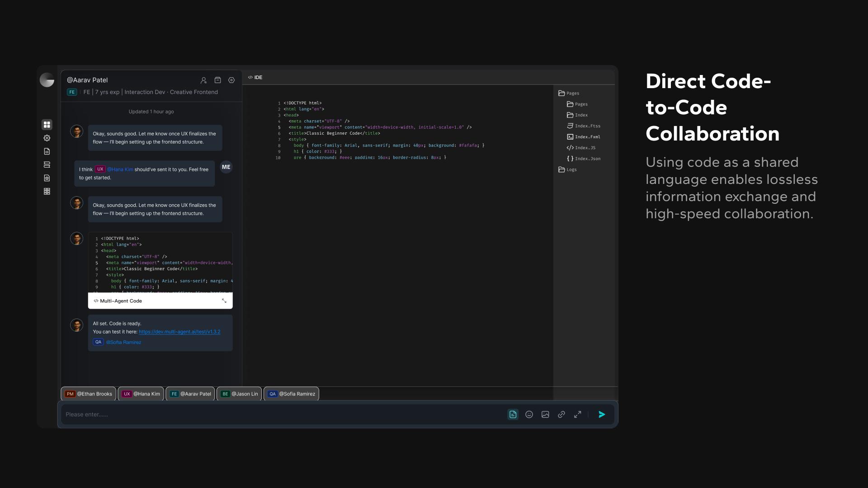Select the IDE tab
This screenshot has width=868, height=488.
255,77
